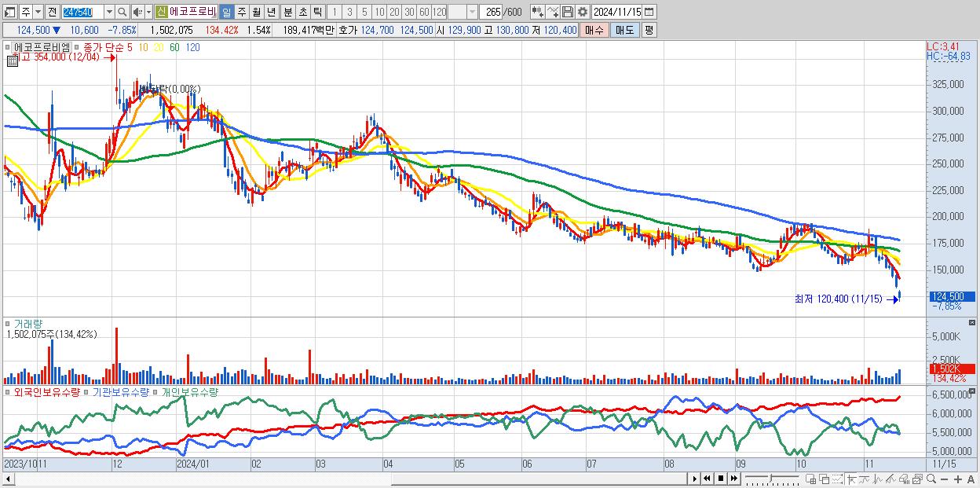980x488 pixels.
Task: Click the trend line tool icon
Action: point(864,479)
